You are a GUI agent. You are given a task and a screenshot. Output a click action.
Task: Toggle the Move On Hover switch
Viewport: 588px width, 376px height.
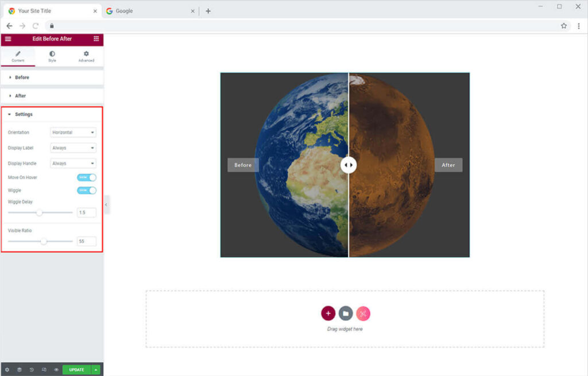[87, 177]
